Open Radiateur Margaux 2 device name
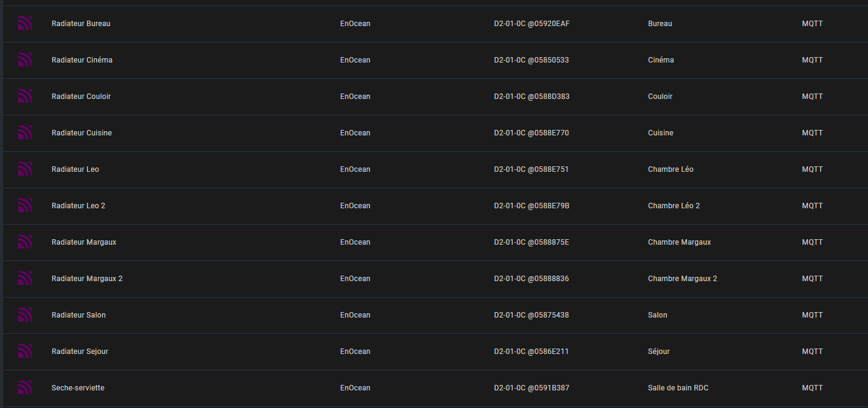The image size is (868, 408). coord(87,279)
